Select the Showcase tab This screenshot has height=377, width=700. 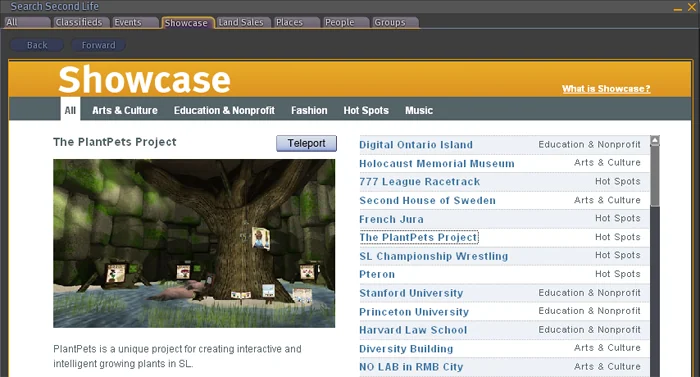tap(187, 23)
